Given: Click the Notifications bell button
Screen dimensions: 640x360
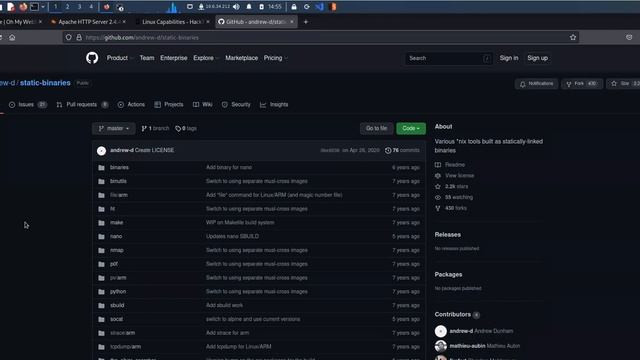Looking at the screenshot, I should (536, 84).
